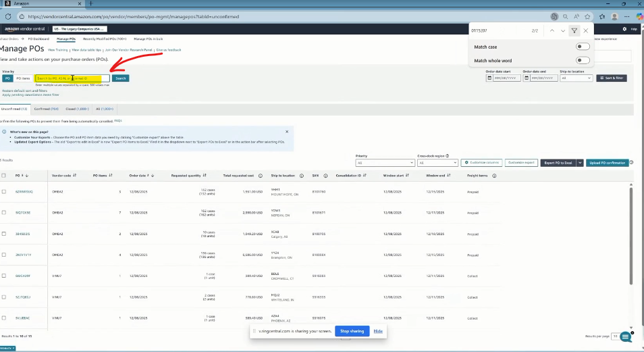Open the Results per page dropdown
This screenshot has height=352, width=644.
(x=615, y=336)
